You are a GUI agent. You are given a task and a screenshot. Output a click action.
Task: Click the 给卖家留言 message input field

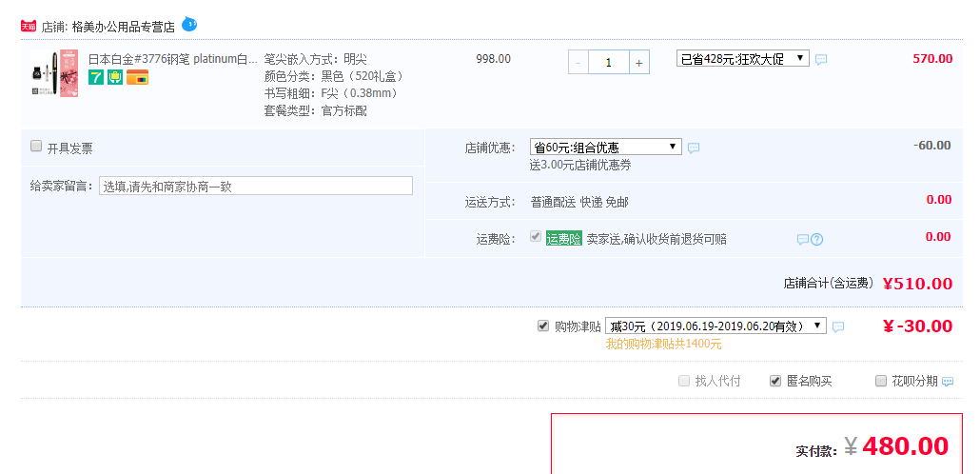tap(256, 186)
